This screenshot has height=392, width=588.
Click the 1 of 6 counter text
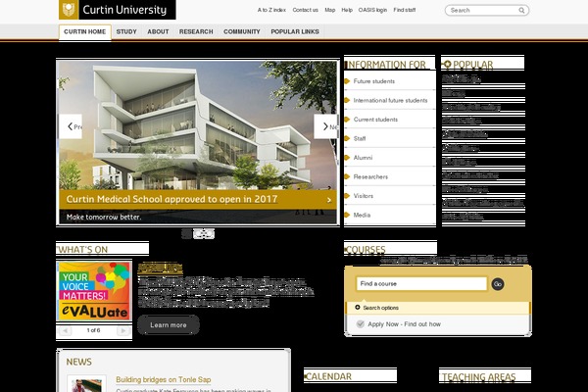pos(93,330)
